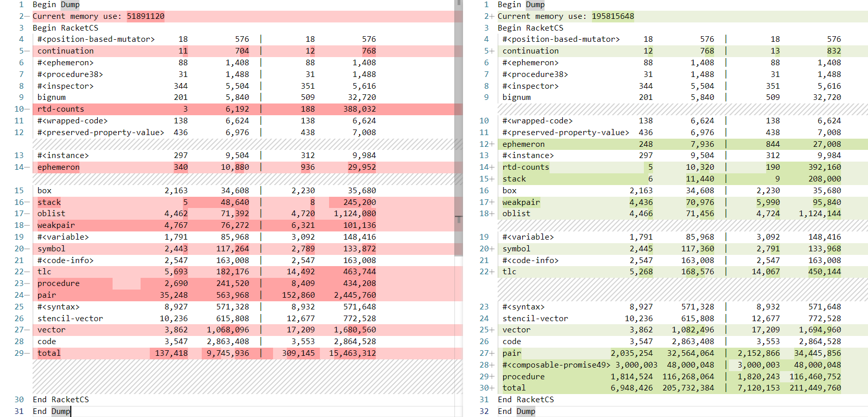Click '#<composable-promise49>' in right pane
Screen dimensions: 868x417
556,365
